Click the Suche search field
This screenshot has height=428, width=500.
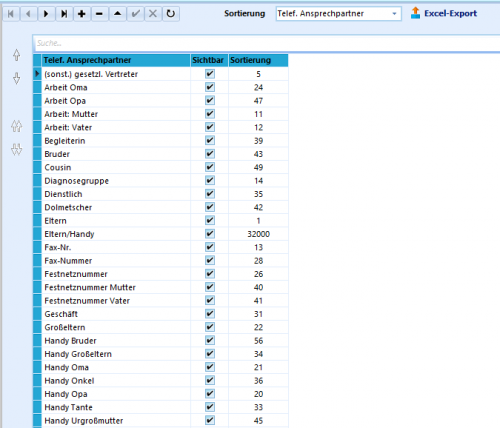tap(266, 43)
